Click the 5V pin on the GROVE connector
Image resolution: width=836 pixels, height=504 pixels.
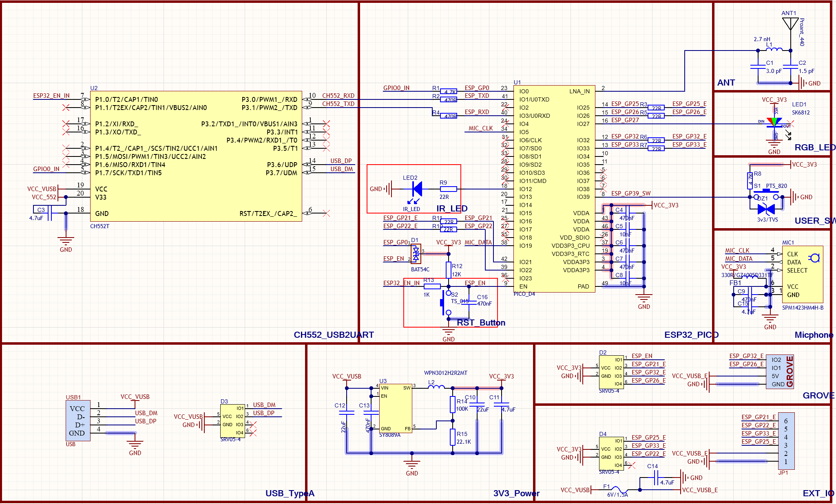tap(776, 375)
